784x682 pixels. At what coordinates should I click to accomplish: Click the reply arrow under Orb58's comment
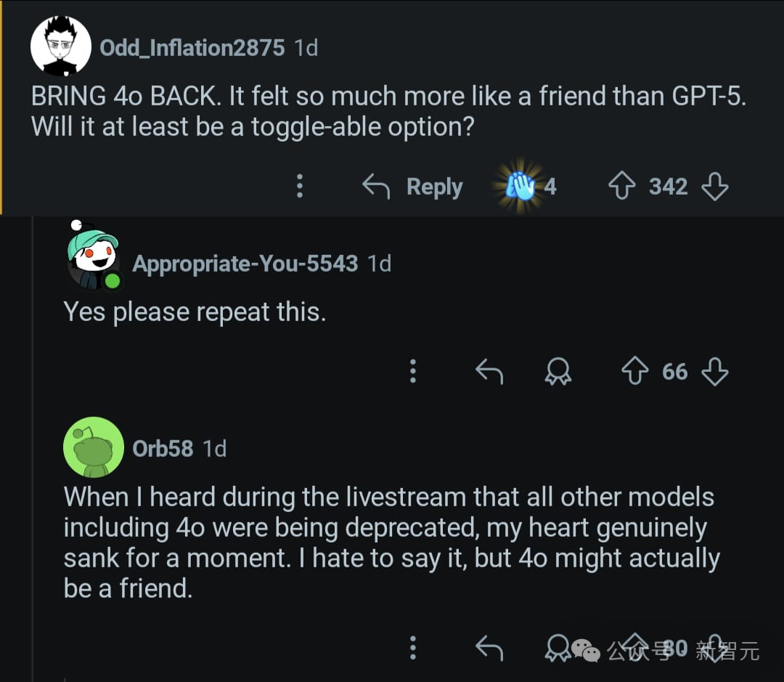489,647
